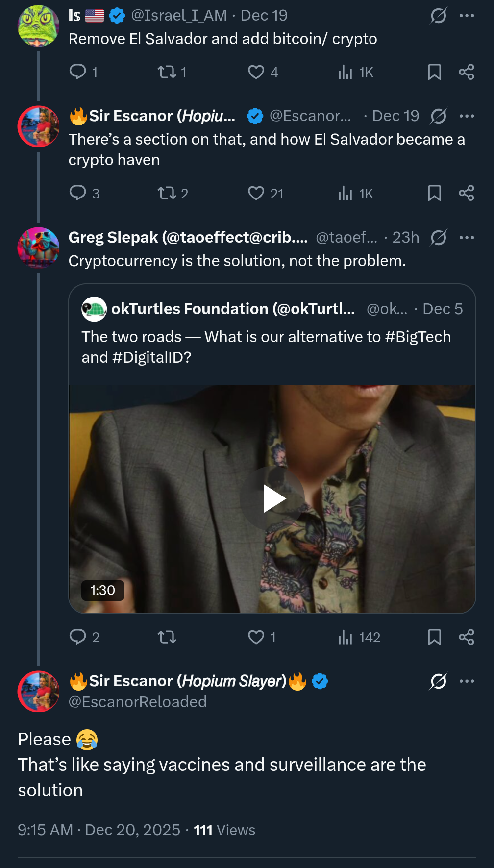The width and height of the screenshot is (494, 868).
Task: Click the 1:30 video duration badge
Action: point(102,591)
